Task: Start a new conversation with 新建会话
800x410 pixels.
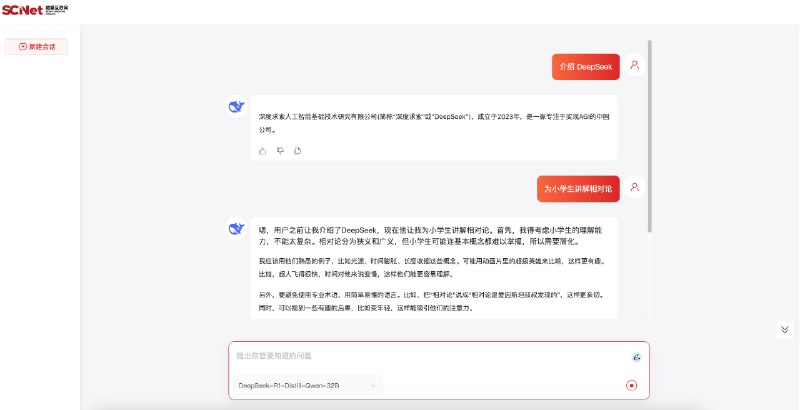Action: click(36, 46)
